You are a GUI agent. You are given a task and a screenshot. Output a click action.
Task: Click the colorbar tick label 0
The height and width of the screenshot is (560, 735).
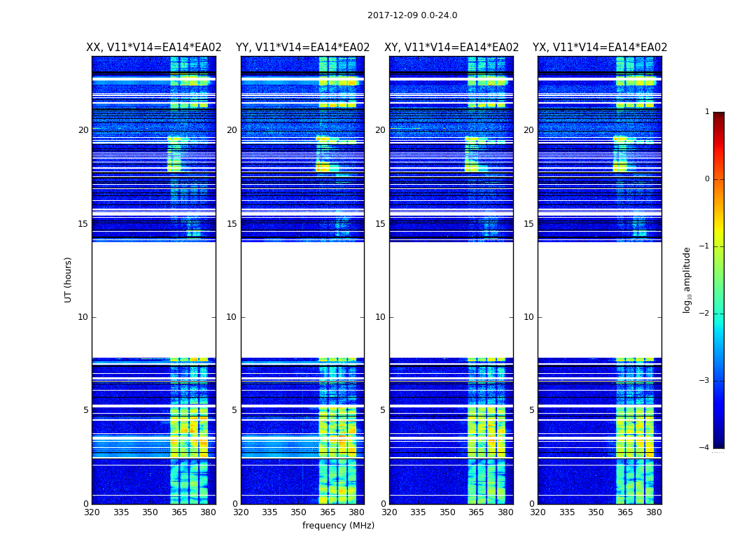(x=706, y=179)
